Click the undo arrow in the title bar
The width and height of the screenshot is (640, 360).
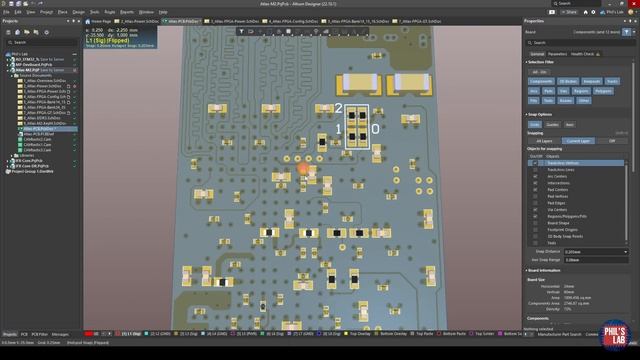pos(33,3)
